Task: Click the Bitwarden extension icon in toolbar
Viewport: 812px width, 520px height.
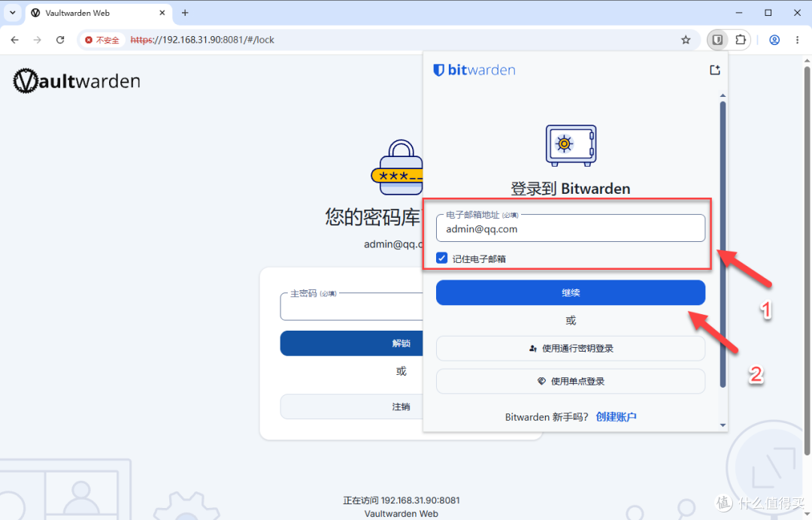Action: (x=717, y=40)
